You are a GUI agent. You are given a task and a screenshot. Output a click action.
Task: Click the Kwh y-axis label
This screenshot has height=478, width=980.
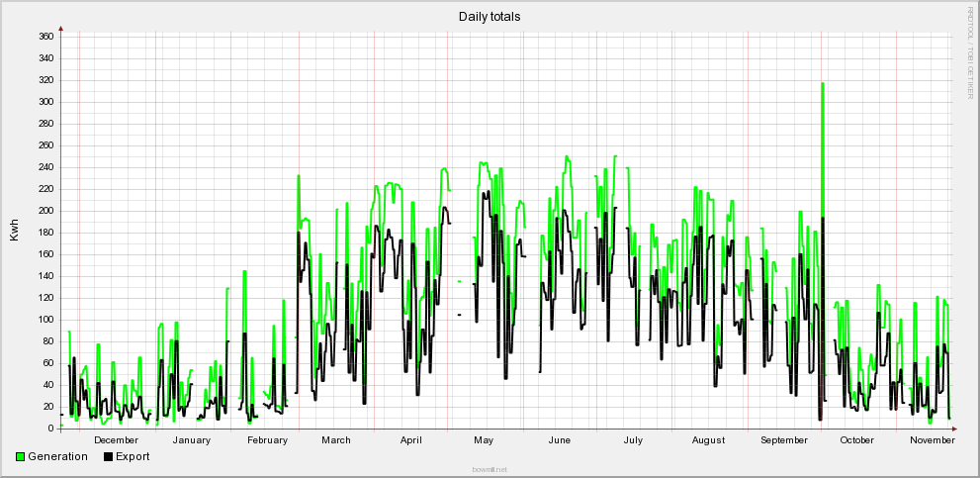(x=14, y=231)
